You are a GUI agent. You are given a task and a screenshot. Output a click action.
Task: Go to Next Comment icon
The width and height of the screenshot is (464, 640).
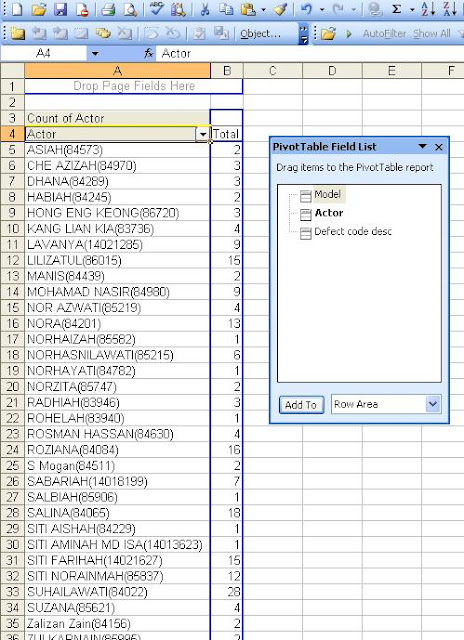coord(60,33)
